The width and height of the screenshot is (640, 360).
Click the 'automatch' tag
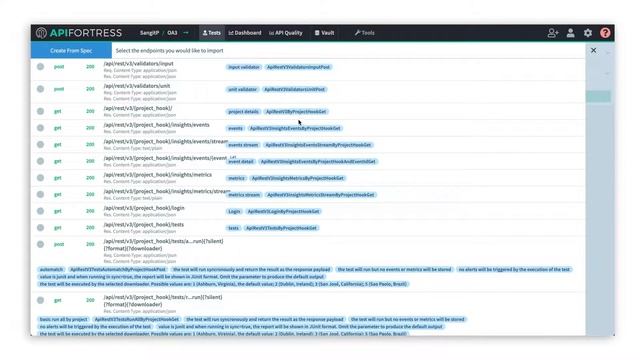[x=51, y=269]
